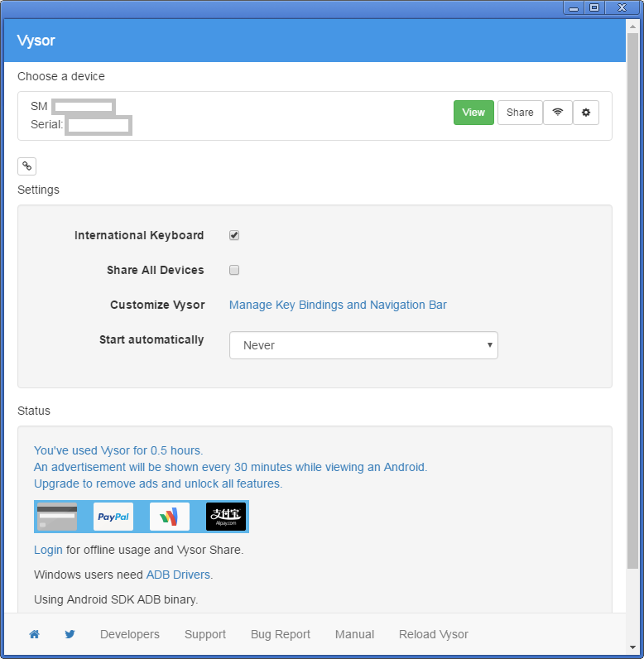Image resolution: width=644 pixels, height=659 pixels.
Task: Click the vertical scrollbar thumb
Action: [632, 301]
